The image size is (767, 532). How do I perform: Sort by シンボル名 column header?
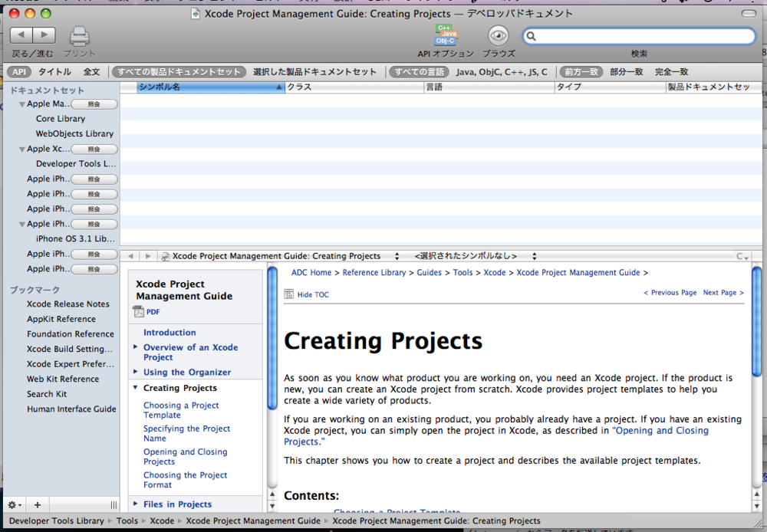210,87
